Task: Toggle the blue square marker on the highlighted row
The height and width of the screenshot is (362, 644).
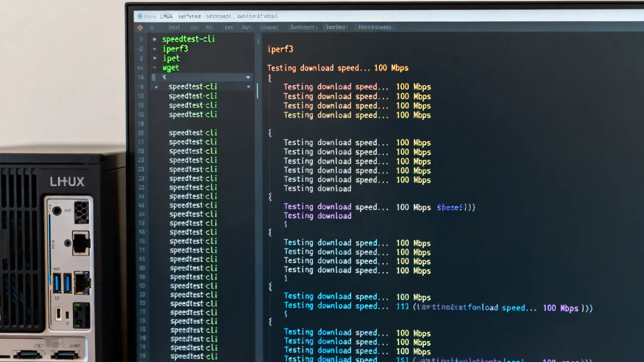Action: [x=154, y=77]
